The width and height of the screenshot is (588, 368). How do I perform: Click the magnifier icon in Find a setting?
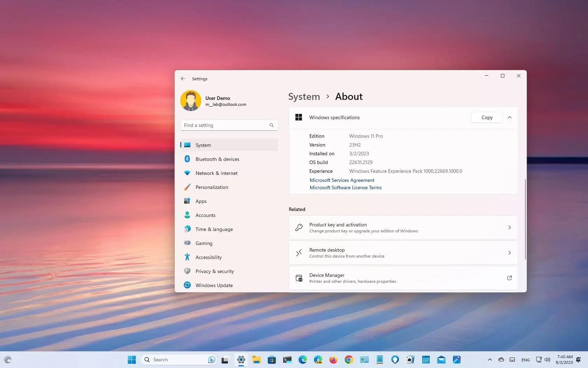tap(272, 125)
